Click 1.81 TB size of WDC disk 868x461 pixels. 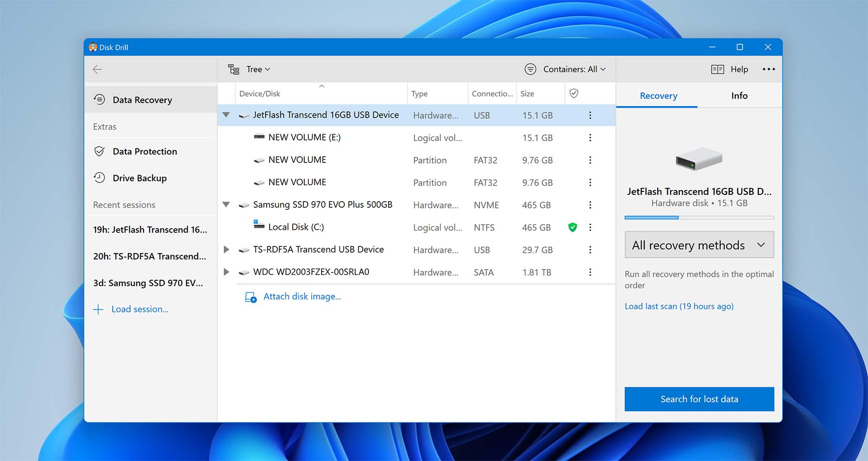click(537, 272)
